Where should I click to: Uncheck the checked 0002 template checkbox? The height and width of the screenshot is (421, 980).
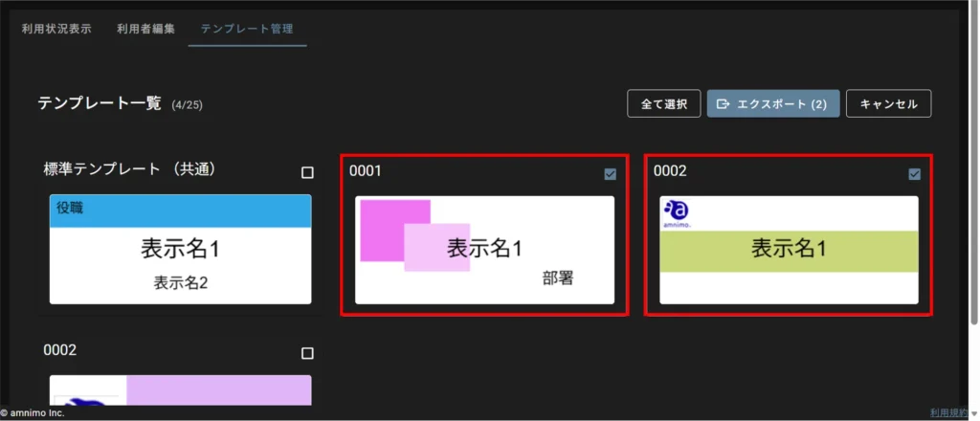[914, 174]
